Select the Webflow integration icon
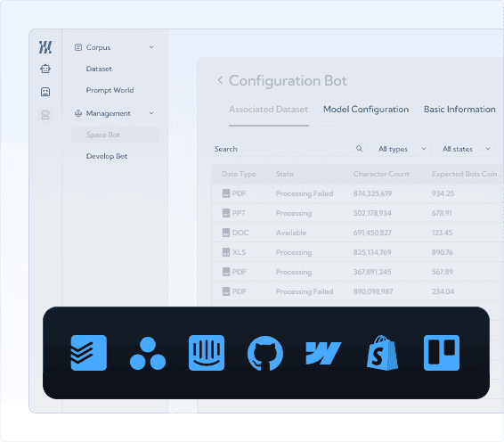The image size is (504, 442). click(x=323, y=353)
